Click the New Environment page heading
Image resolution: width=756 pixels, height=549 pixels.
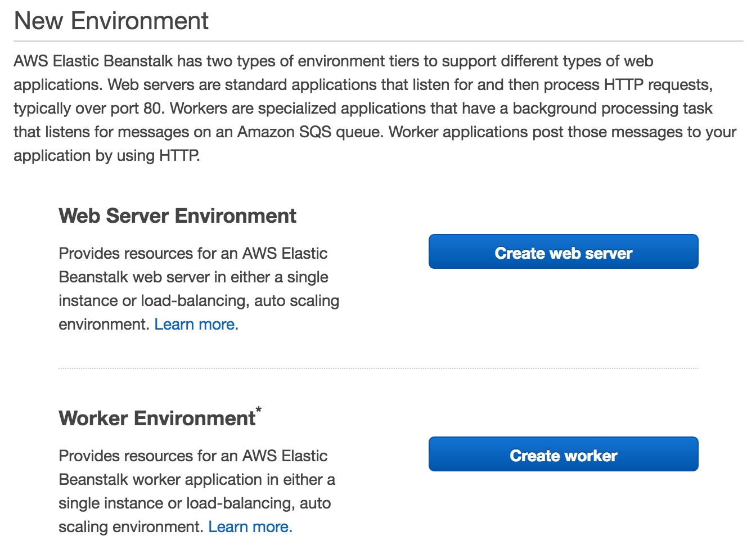(x=111, y=21)
